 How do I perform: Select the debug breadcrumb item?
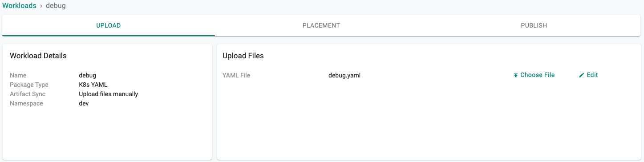[x=56, y=6]
